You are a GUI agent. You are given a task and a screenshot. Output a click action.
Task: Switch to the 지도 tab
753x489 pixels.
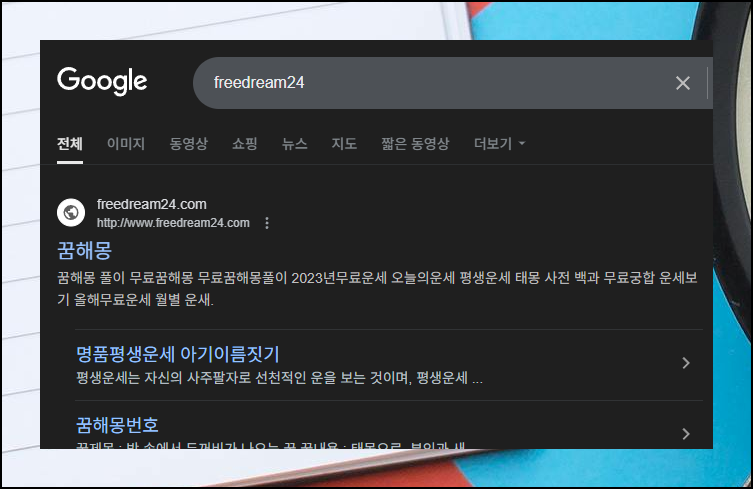(344, 144)
